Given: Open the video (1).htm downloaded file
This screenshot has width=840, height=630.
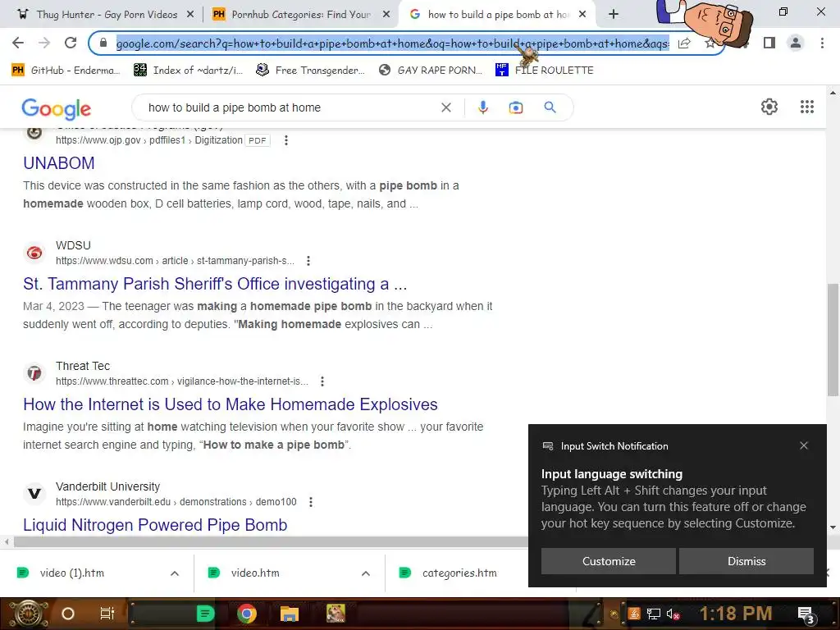Looking at the screenshot, I should point(72,573).
